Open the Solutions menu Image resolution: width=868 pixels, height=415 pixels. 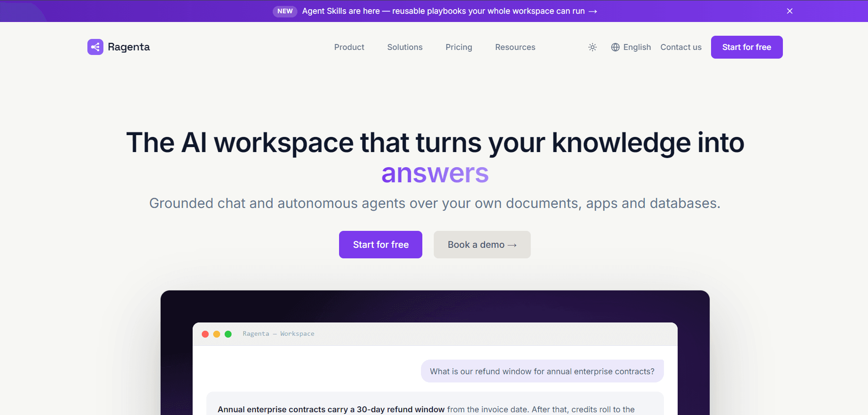(x=405, y=47)
